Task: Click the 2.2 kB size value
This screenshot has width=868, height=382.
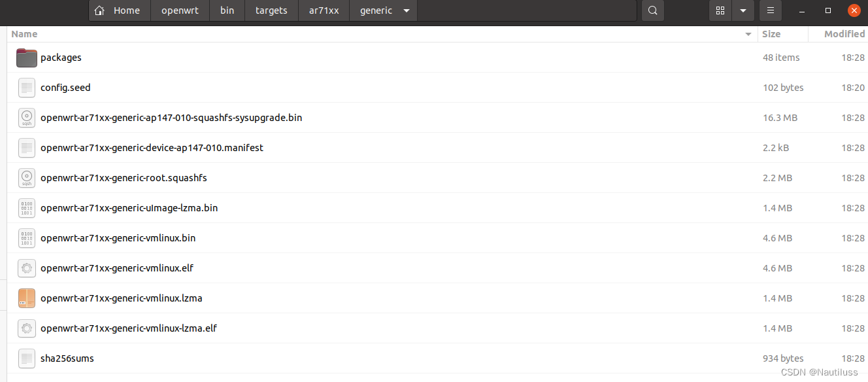Action: click(x=776, y=148)
